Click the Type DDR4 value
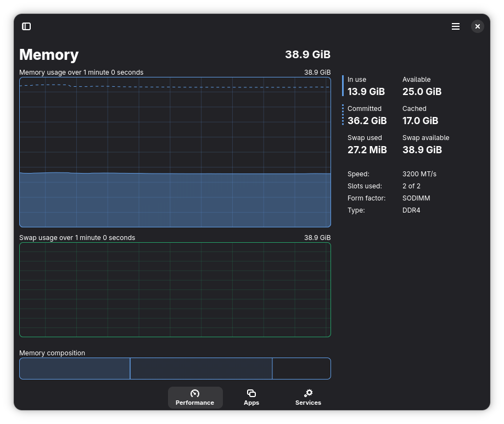Viewport: 504px width, 424px height. pyautogui.click(x=411, y=210)
